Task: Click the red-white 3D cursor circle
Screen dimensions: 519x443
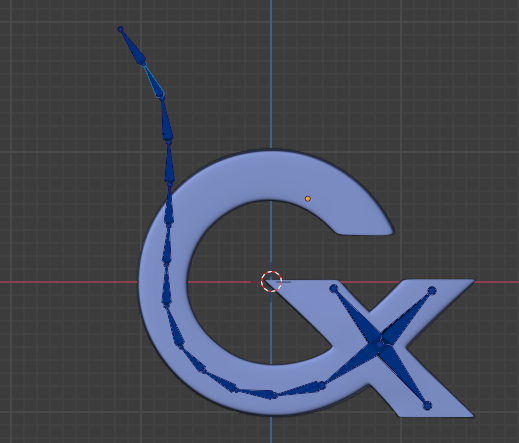Action: tap(271, 282)
